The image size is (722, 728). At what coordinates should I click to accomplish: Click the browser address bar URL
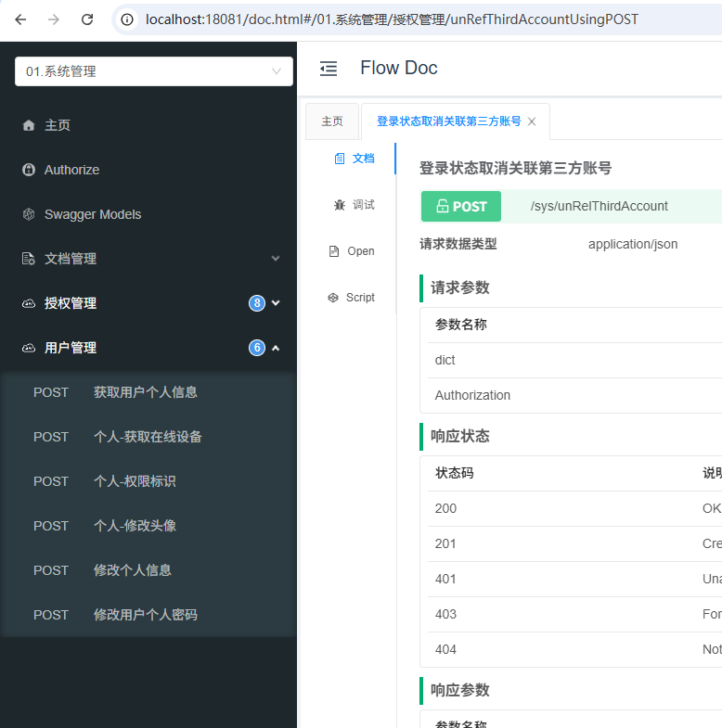pyautogui.click(x=392, y=19)
